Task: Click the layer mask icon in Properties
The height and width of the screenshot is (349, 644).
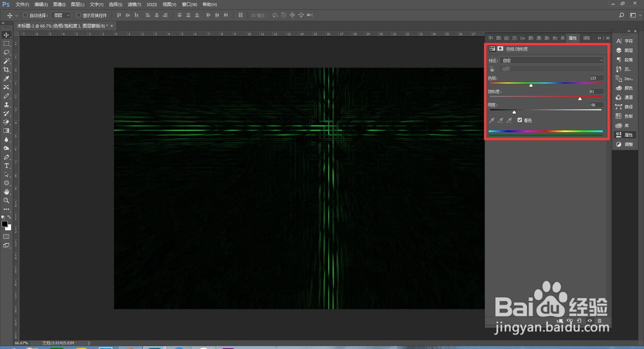Action: coord(500,49)
